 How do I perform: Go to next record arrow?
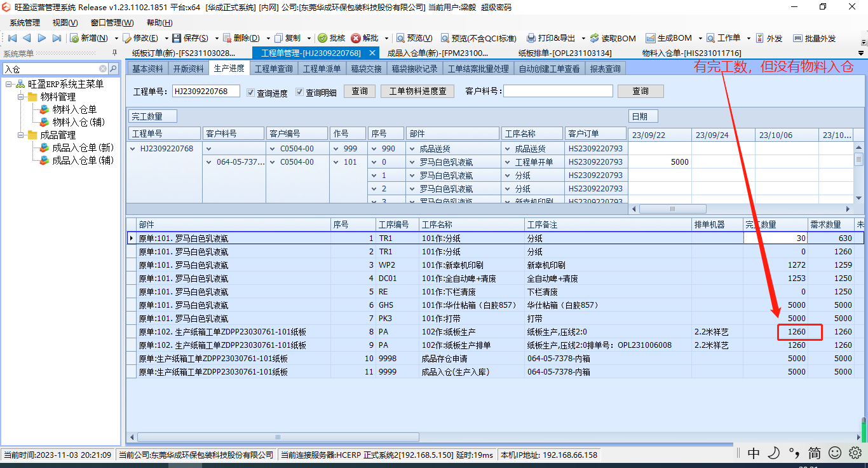pos(41,38)
